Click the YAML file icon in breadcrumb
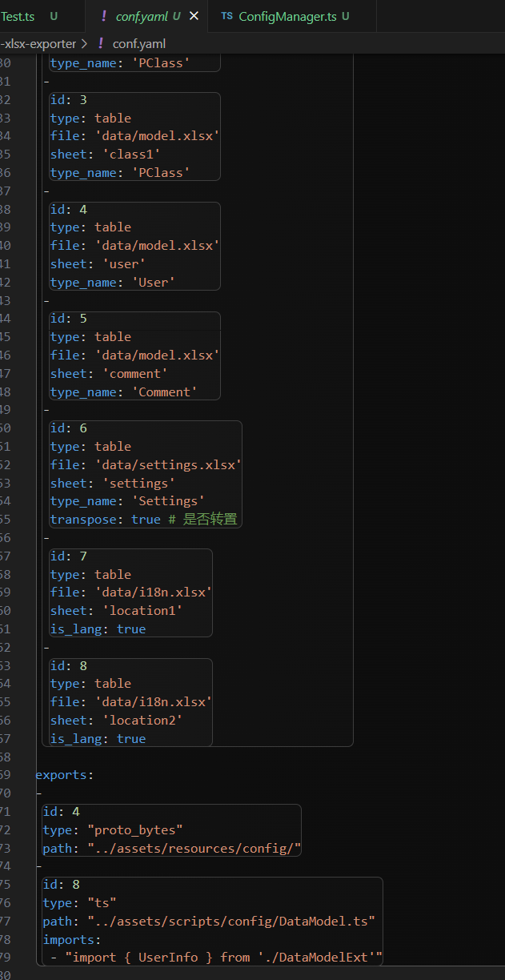 (101, 44)
